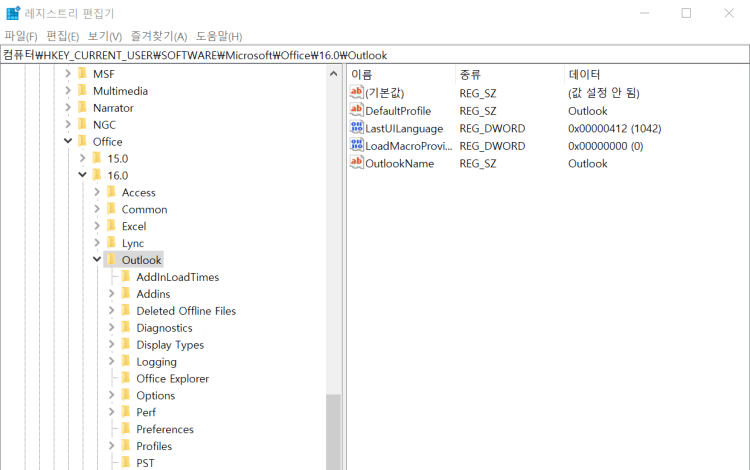Expand the Common key
This screenshot has height=470, width=750.
[x=97, y=209]
